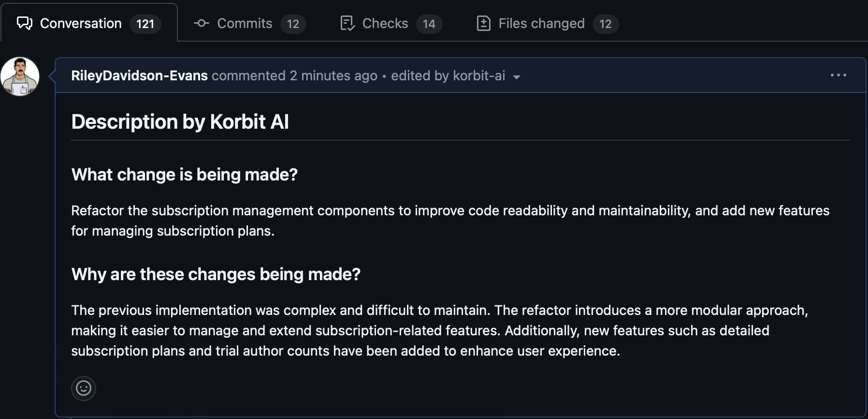
Task: Click the paragraph starting The previous implementation
Action: click(440, 330)
